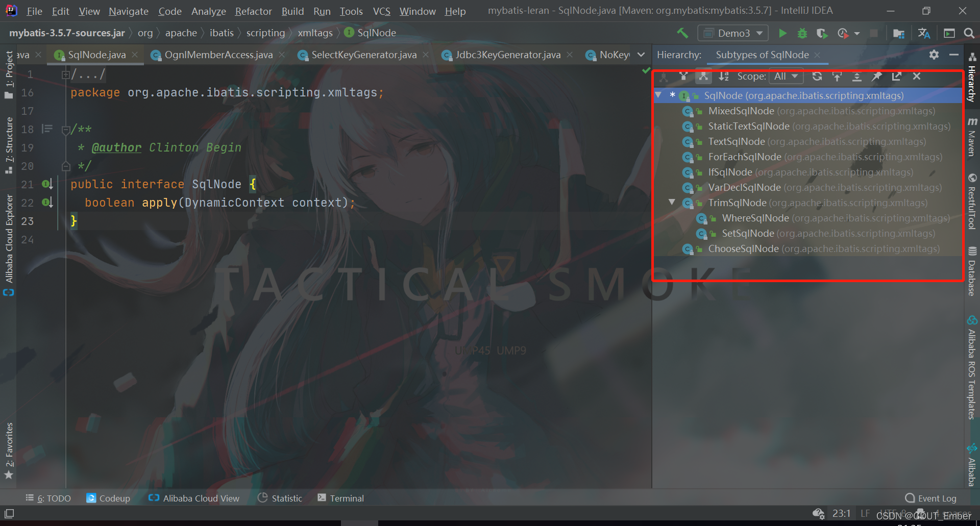Open profiler dropdown arrow next to clock icon
The height and width of the screenshot is (526, 980).
(857, 34)
